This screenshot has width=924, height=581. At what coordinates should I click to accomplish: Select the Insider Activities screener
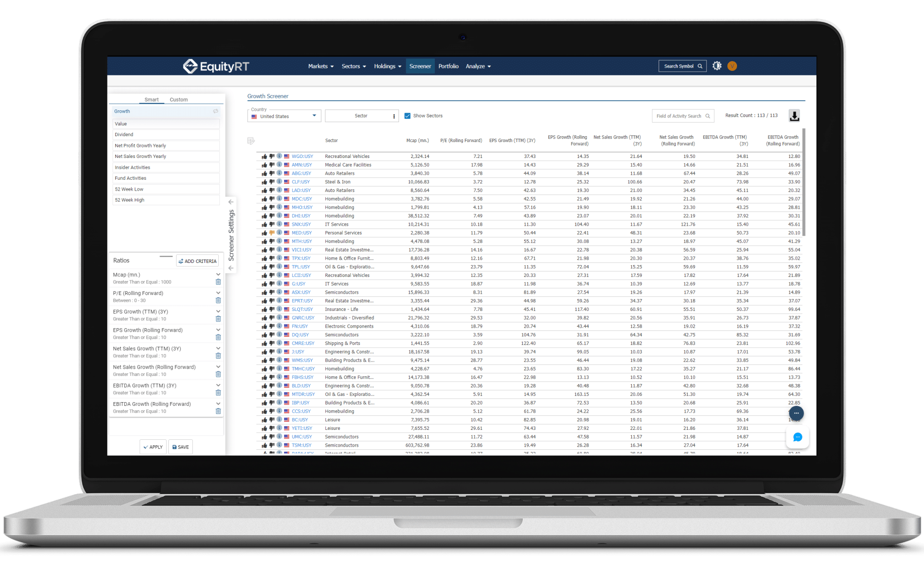point(166,167)
